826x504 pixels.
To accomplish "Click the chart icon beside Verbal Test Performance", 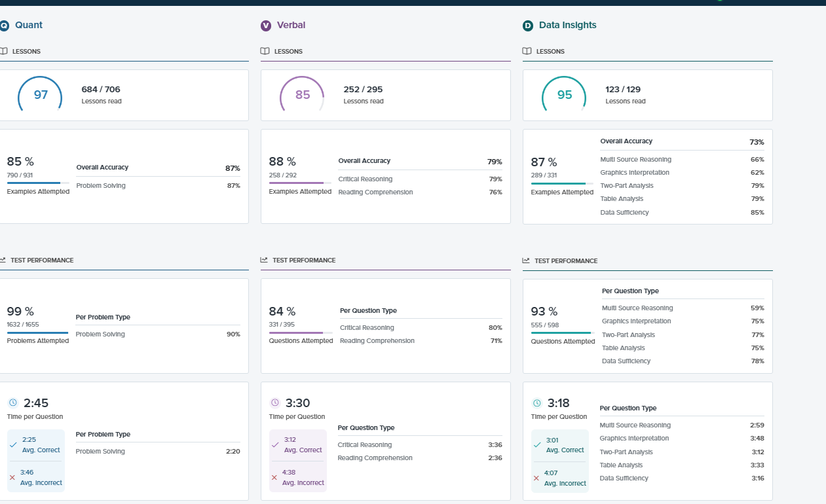I will (x=264, y=260).
